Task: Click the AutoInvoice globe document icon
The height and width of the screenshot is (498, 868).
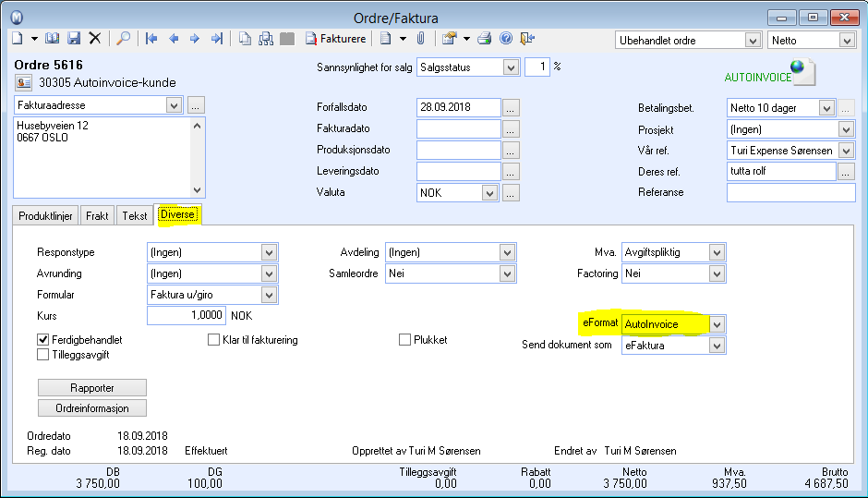Action: pos(803,73)
